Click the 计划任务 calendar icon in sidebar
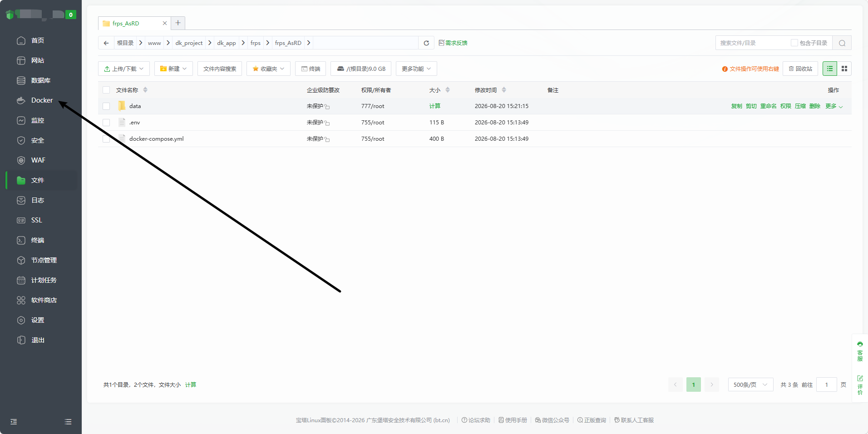 pyautogui.click(x=21, y=280)
